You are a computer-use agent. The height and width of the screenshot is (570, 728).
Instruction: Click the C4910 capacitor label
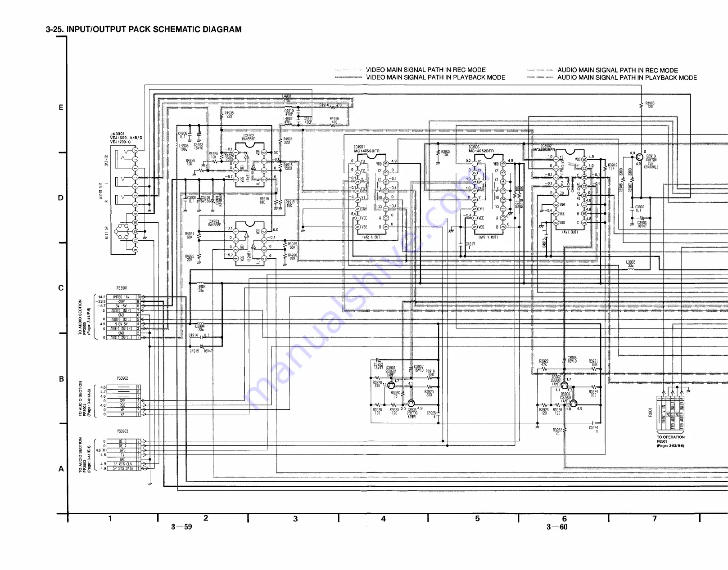289,112
